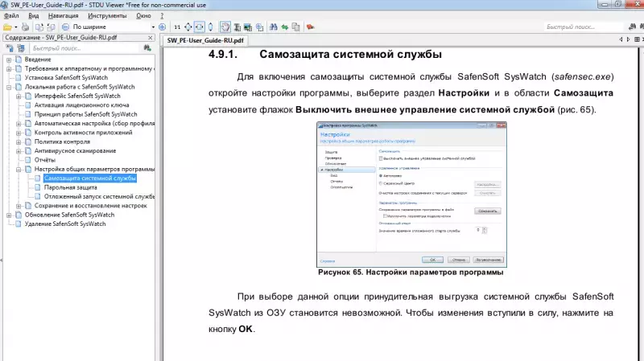Image resolution: width=644 pixels, height=361 pixels.
Task: Expand Автоматическая настройка tree node
Action: coord(19,124)
